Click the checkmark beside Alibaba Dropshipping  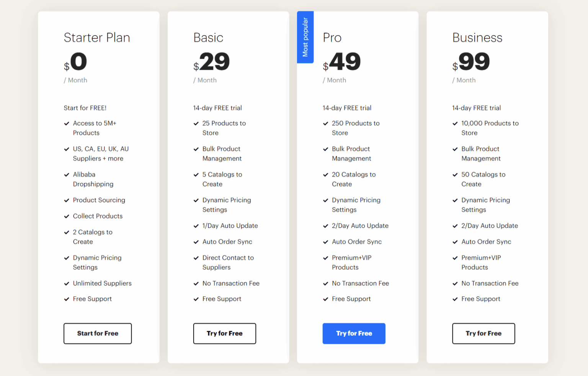67,175
